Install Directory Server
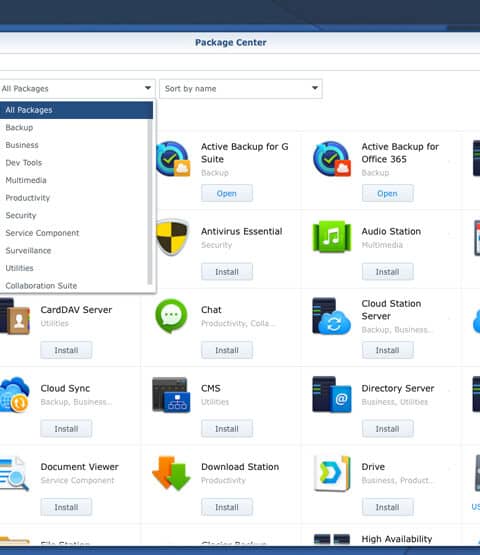The width and height of the screenshot is (480, 555). (x=387, y=429)
